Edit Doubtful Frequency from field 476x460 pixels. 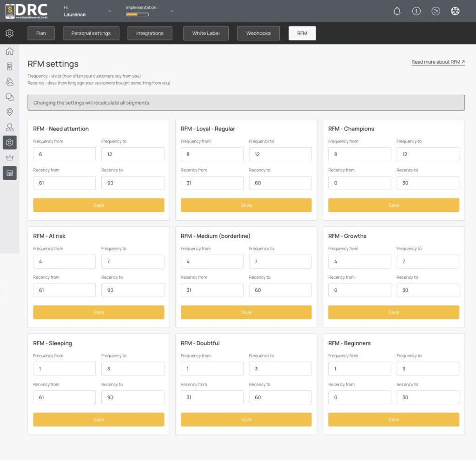pos(212,368)
